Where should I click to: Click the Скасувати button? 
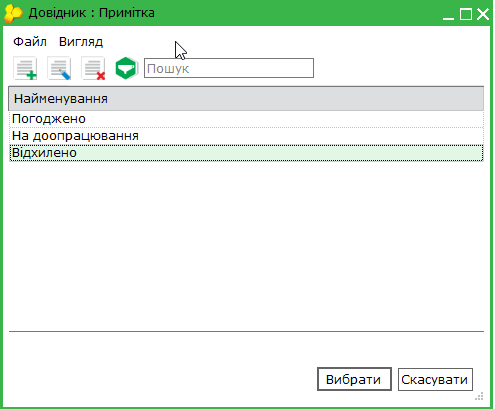point(435,379)
